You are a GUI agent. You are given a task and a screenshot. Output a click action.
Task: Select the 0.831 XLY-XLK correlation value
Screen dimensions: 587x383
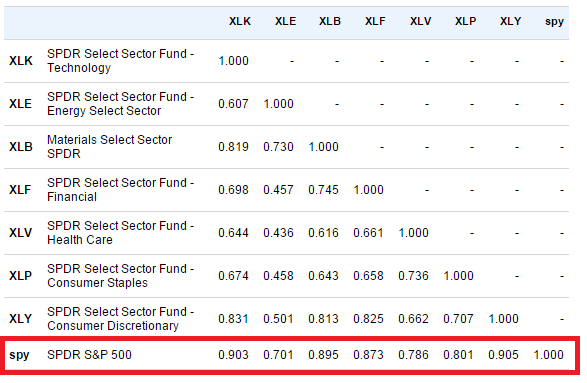point(233,319)
